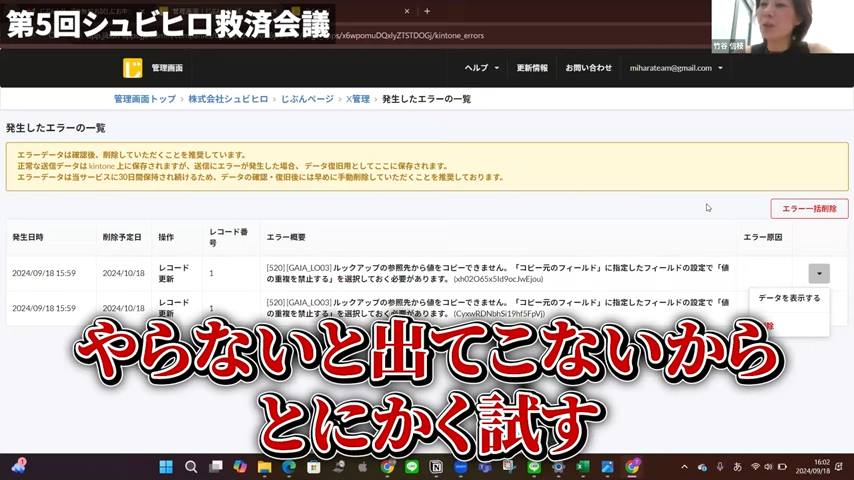Screen dimensions: 854x480
Task: Click the browser address bar URL
Action: (411, 35)
